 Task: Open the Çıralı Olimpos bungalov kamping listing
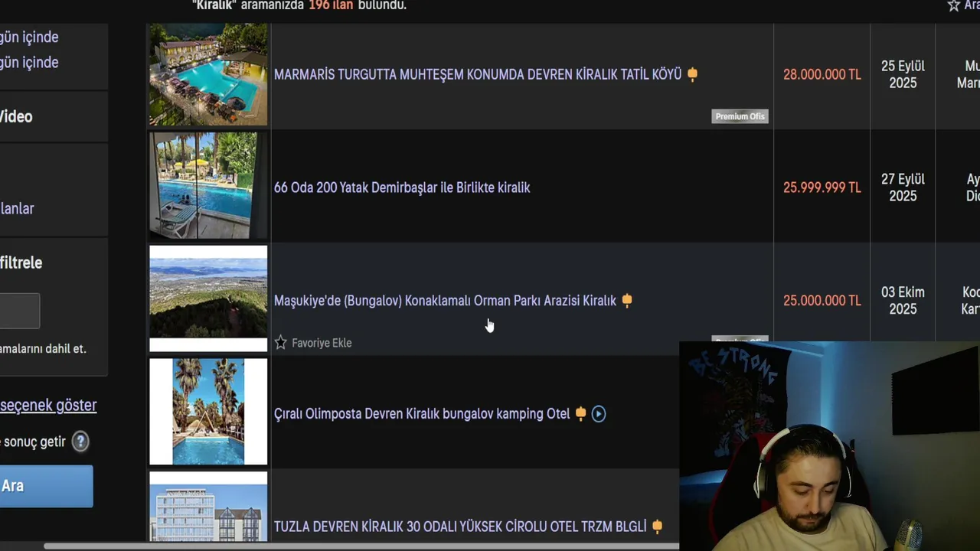[422, 414]
